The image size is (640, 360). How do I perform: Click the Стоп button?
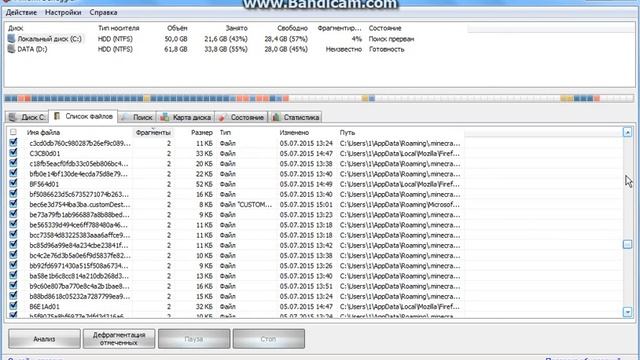pos(269,339)
